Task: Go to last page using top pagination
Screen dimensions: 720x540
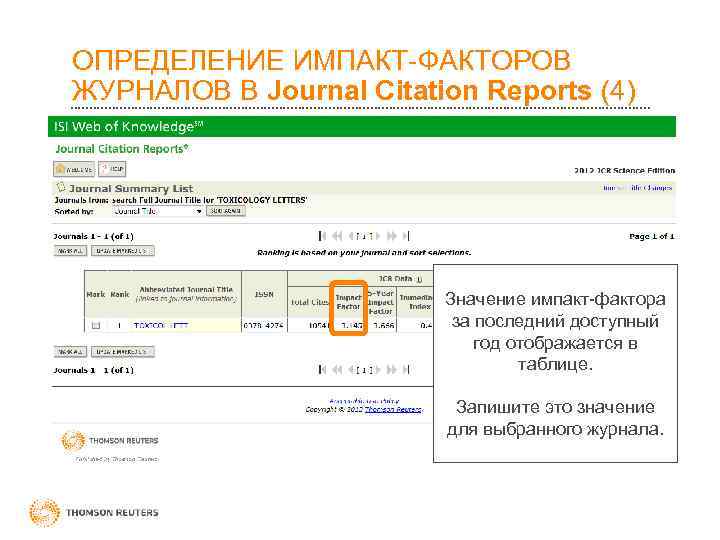Action: click(x=406, y=236)
